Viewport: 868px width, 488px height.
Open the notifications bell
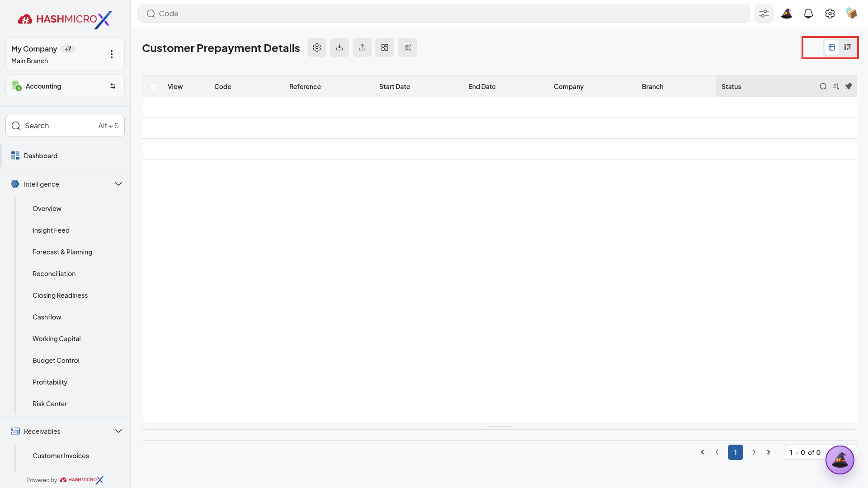[x=808, y=14]
